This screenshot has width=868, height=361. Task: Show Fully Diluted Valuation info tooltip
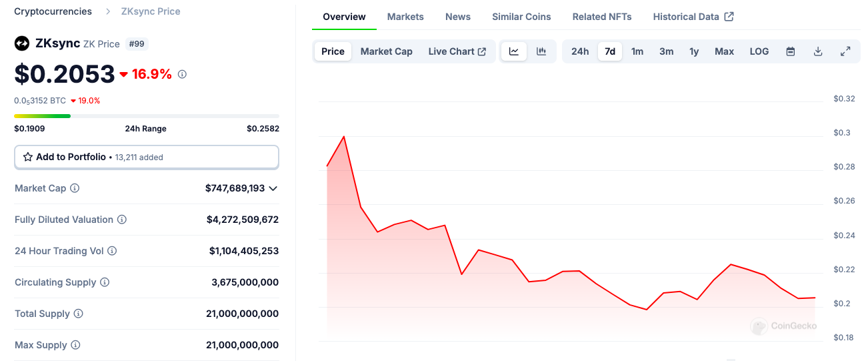122,220
